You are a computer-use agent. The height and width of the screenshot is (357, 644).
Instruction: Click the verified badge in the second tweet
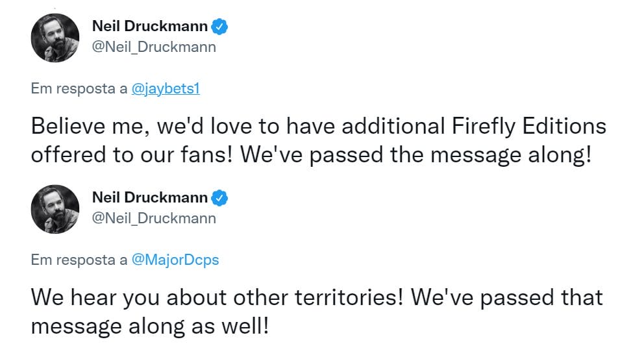pyautogui.click(x=221, y=198)
